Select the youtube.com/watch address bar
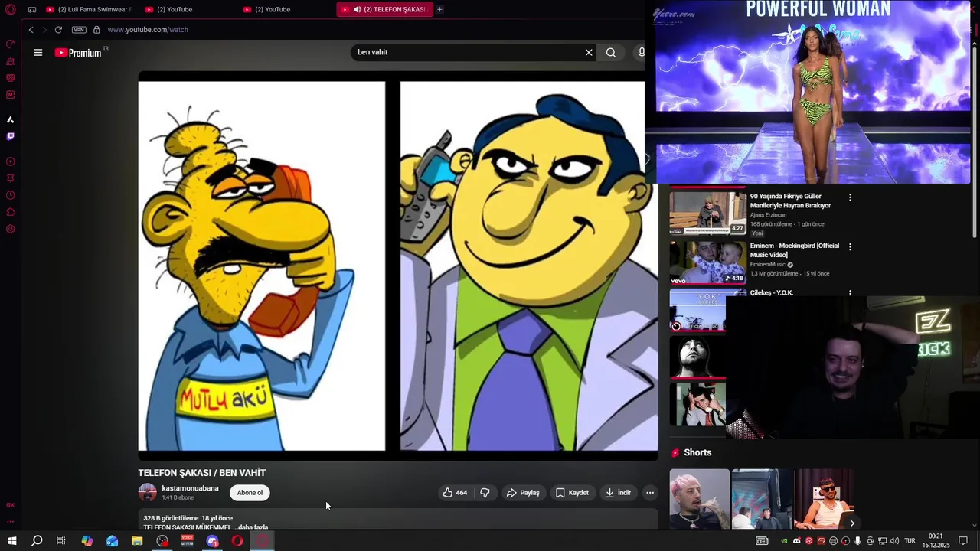980x551 pixels. 148,30
